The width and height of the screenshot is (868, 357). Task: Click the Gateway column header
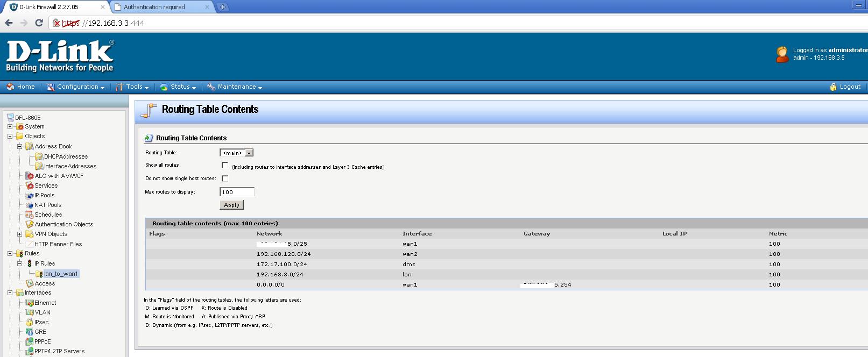[x=537, y=233]
